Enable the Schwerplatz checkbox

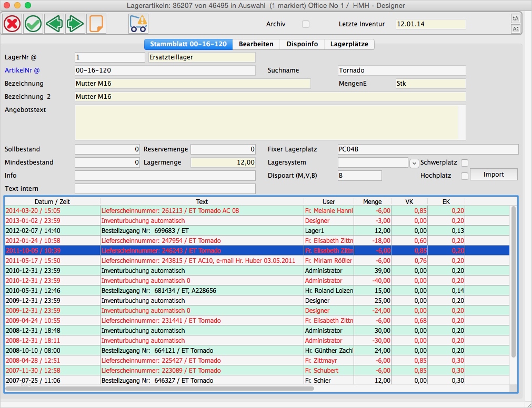pos(465,163)
